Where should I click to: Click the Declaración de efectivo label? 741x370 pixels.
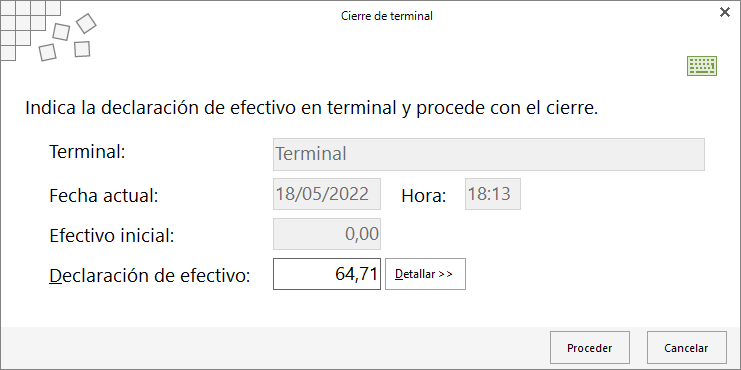tap(149, 275)
